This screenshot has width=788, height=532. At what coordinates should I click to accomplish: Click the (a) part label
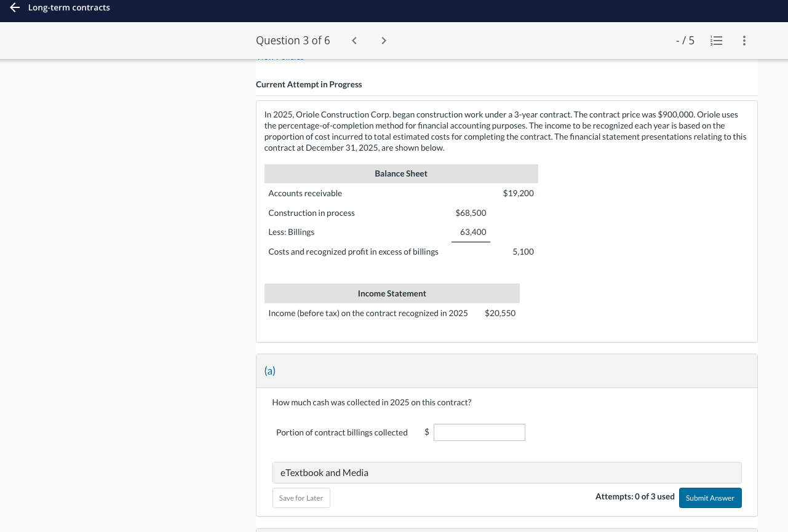pyautogui.click(x=269, y=371)
